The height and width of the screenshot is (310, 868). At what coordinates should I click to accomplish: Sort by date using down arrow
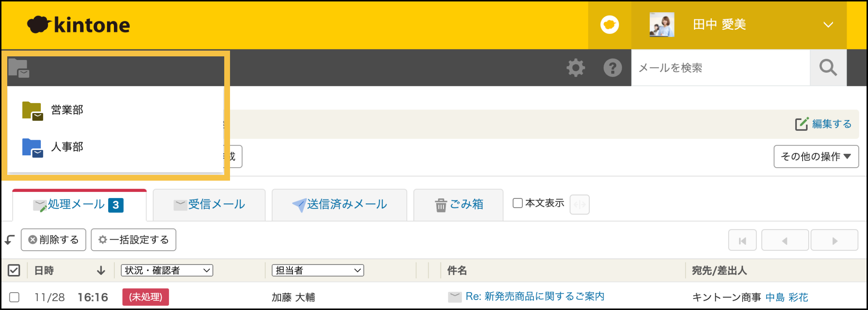[x=101, y=270]
